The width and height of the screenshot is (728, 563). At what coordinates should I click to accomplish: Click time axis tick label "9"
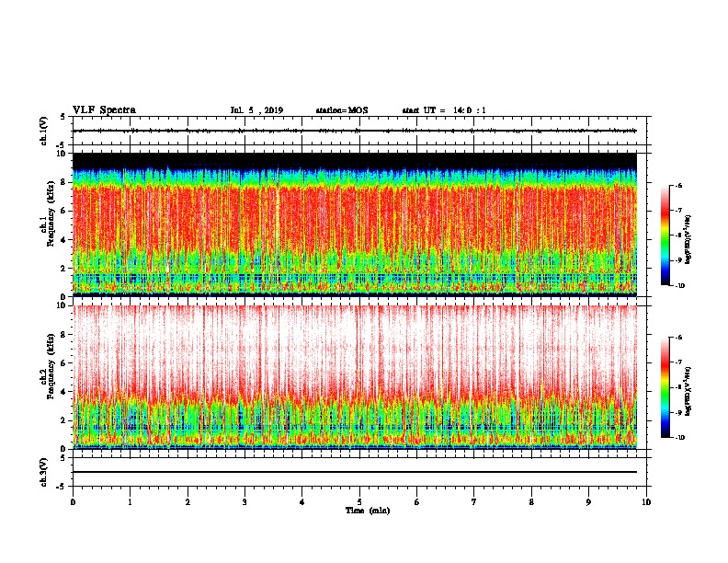pyautogui.click(x=588, y=502)
